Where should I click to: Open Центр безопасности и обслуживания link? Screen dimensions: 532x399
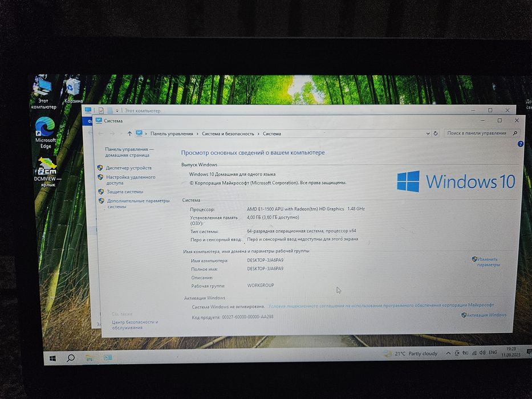tap(135, 325)
